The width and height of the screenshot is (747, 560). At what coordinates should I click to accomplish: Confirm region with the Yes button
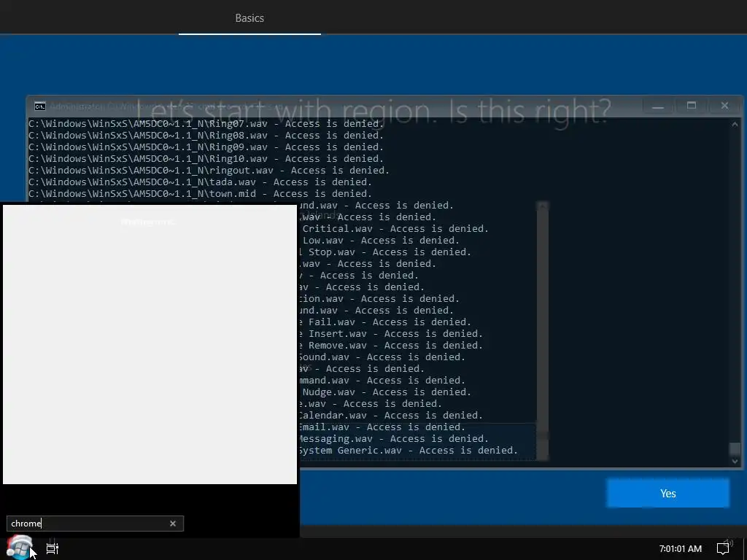pos(667,494)
